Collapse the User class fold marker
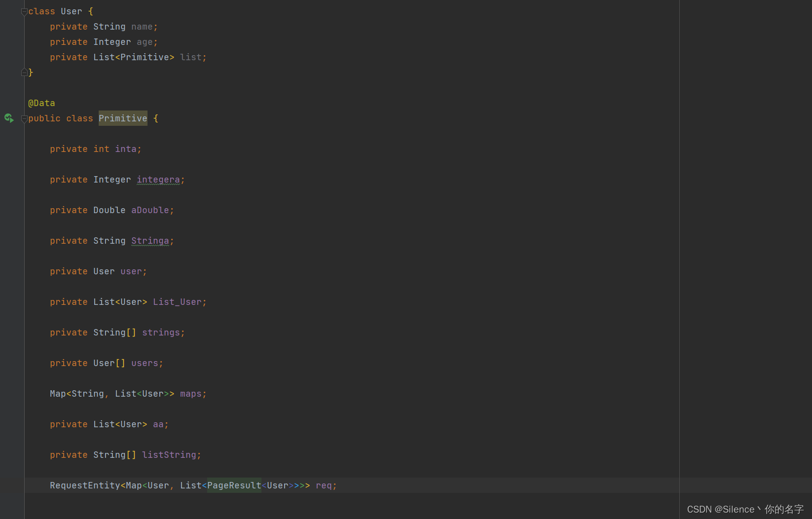The width and height of the screenshot is (812, 519). (x=24, y=12)
